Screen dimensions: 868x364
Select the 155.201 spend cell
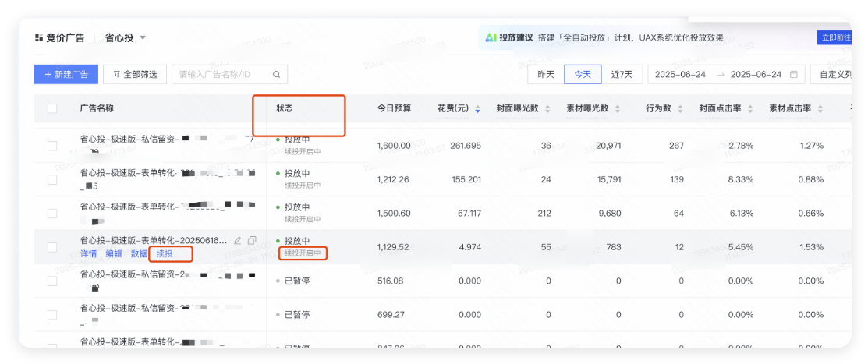pyautogui.click(x=466, y=180)
